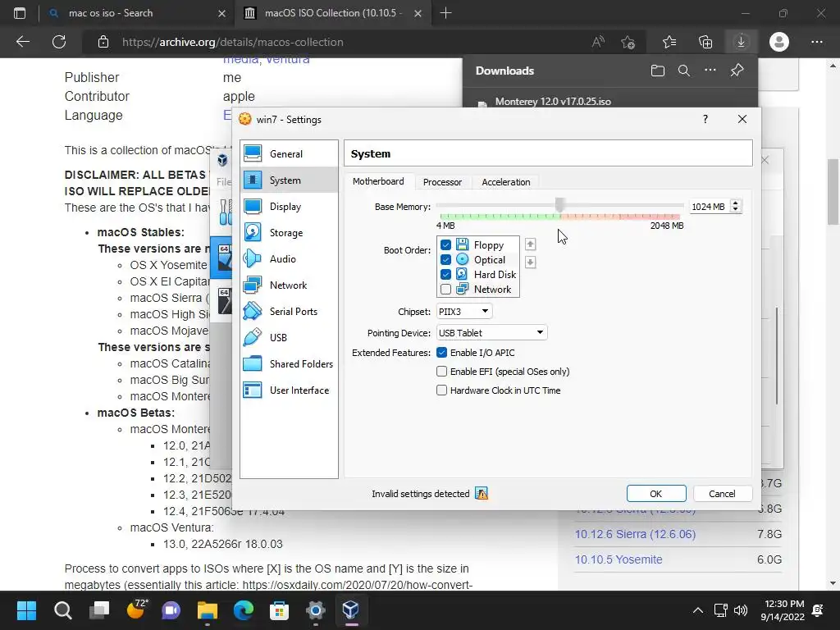Open the Network settings category
The height and width of the screenshot is (630, 840).
(x=290, y=285)
